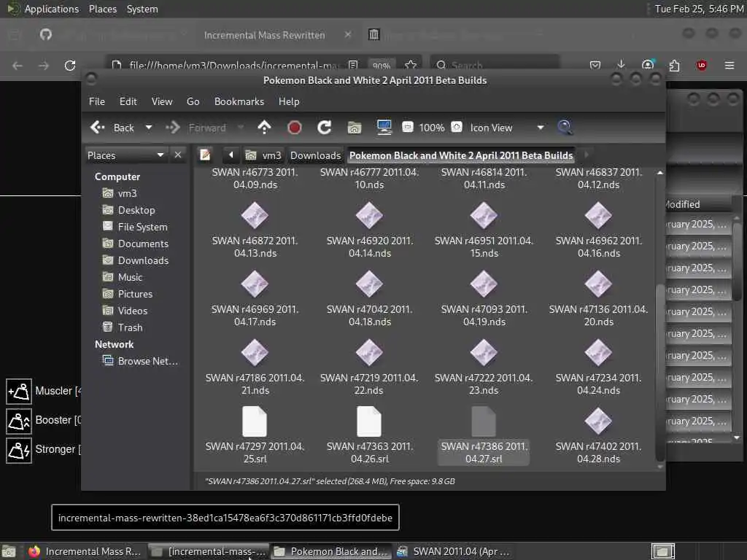Select the SWAN r47222 2011.04.23.nds file icon
The image size is (747, 560).
(484, 352)
